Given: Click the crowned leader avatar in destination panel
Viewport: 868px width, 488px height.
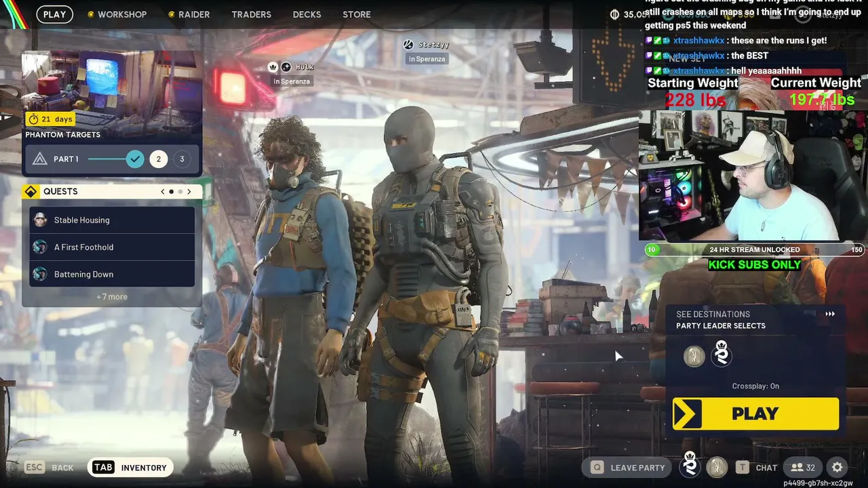Looking at the screenshot, I should coord(722,354).
